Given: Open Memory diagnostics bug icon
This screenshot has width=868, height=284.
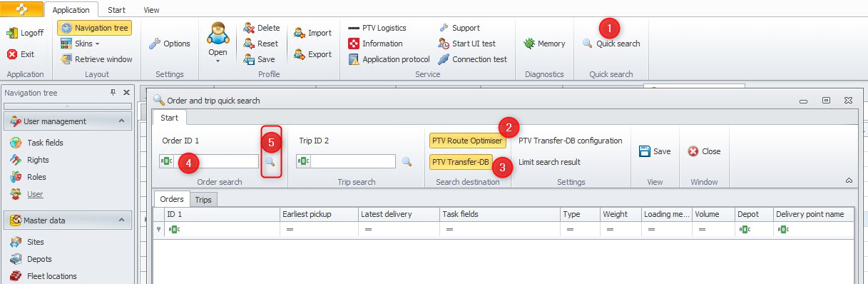Looking at the screenshot, I should click(x=529, y=44).
